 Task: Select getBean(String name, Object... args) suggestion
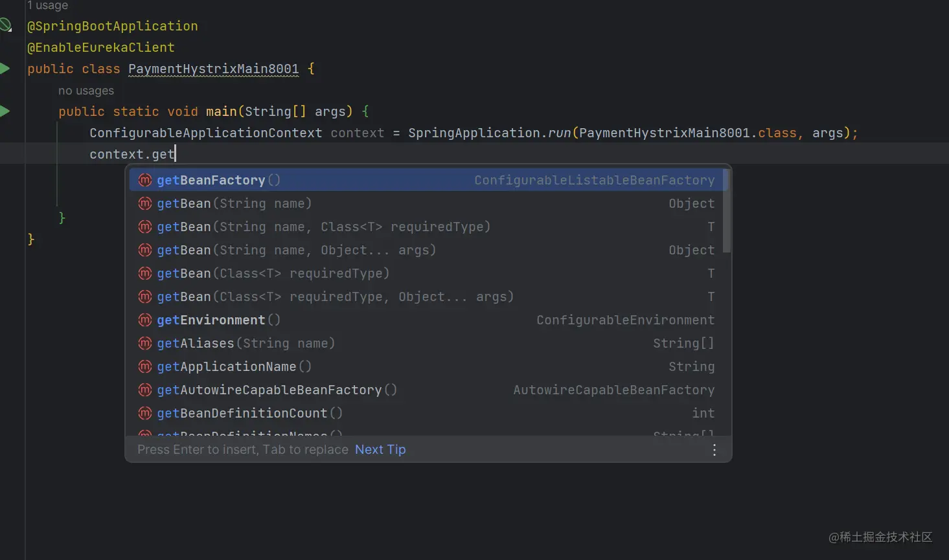(426, 250)
